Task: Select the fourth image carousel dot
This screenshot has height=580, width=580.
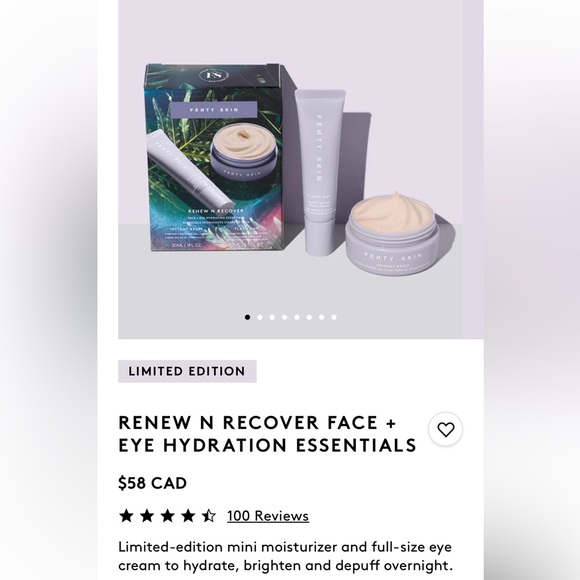Action: coord(284,317)
